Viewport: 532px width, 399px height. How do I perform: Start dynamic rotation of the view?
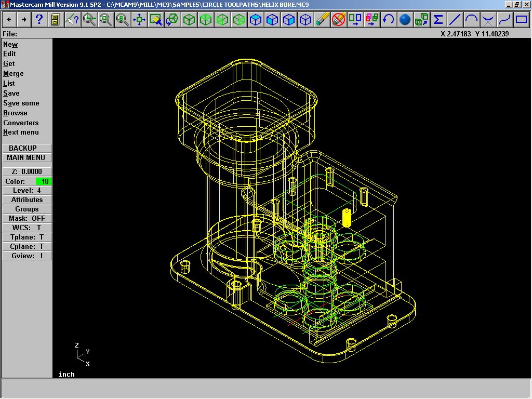click(x=172, y=20)
